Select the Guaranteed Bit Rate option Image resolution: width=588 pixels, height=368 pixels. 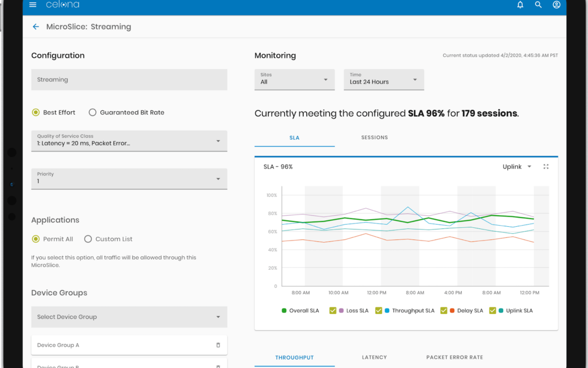(92, 112)
